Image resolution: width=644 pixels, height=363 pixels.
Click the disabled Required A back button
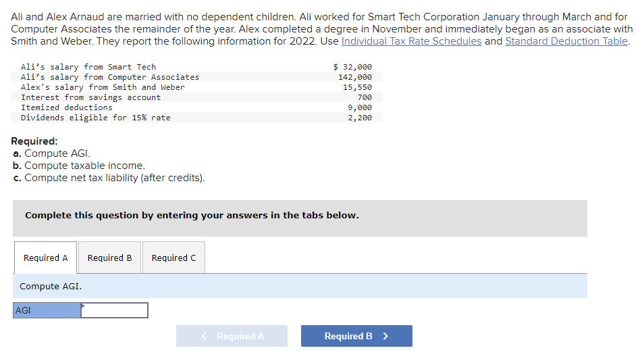point(232,336)
